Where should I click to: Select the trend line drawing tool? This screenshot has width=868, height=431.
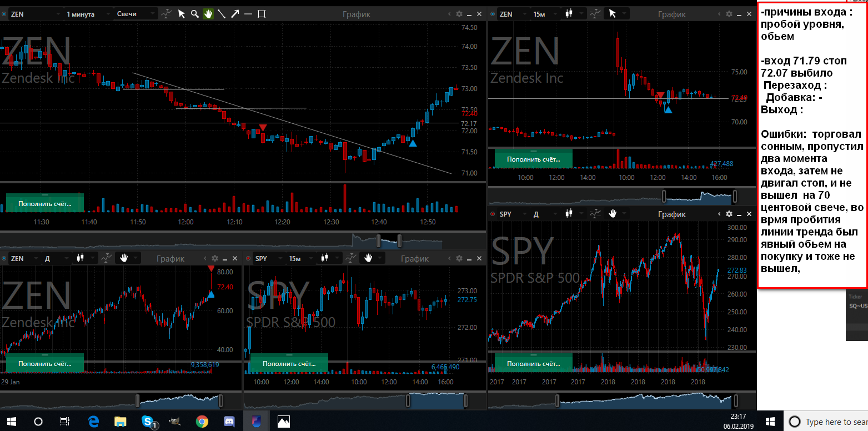222,14
